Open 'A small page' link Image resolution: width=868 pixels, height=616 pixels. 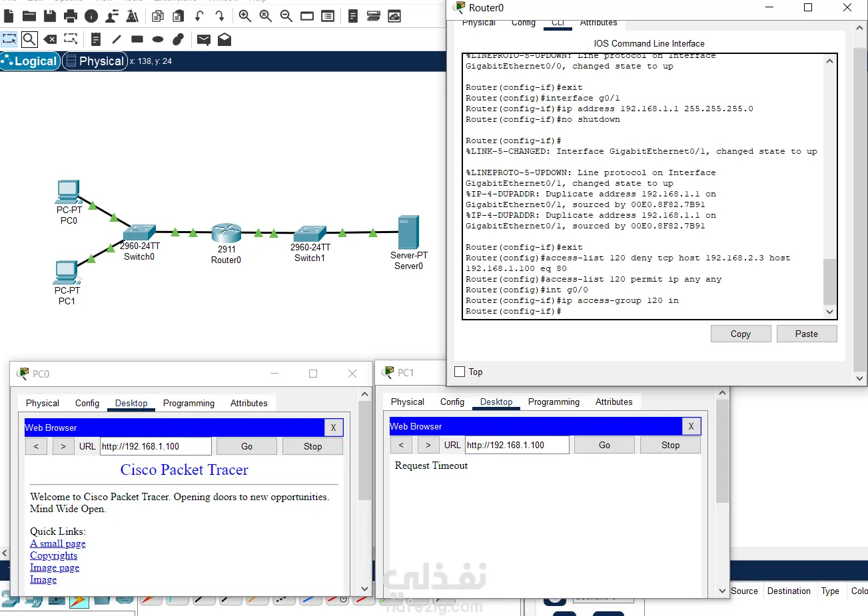(x=58, y=543)
